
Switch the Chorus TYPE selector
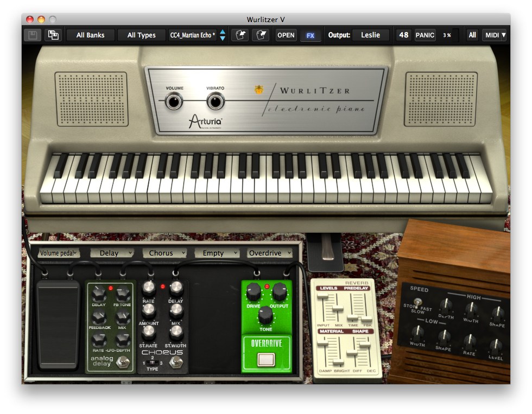point(153,363)
